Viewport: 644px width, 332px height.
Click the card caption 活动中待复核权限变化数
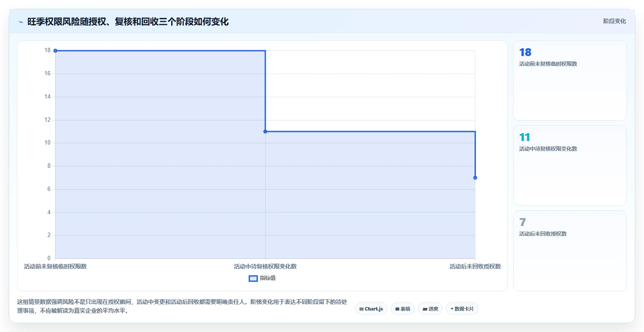pos(548,149)
